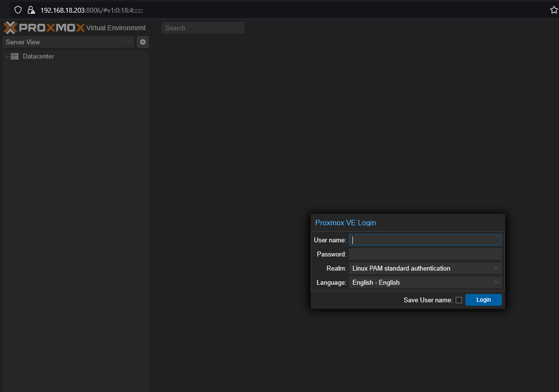Screen dimensions: 559x392
Task: Select Datacenter in the server tree
Action: pyautogui.click(x=38, y=57)
